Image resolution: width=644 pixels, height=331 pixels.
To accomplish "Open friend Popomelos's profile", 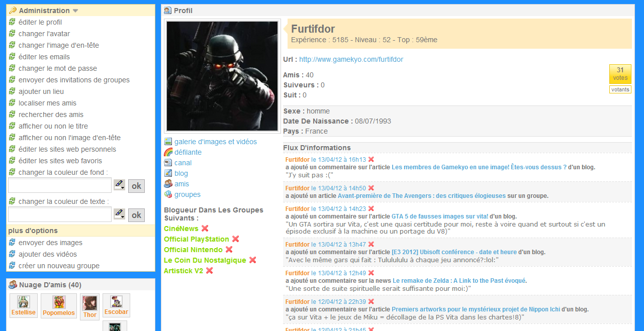I will click(x=59, y=306).
